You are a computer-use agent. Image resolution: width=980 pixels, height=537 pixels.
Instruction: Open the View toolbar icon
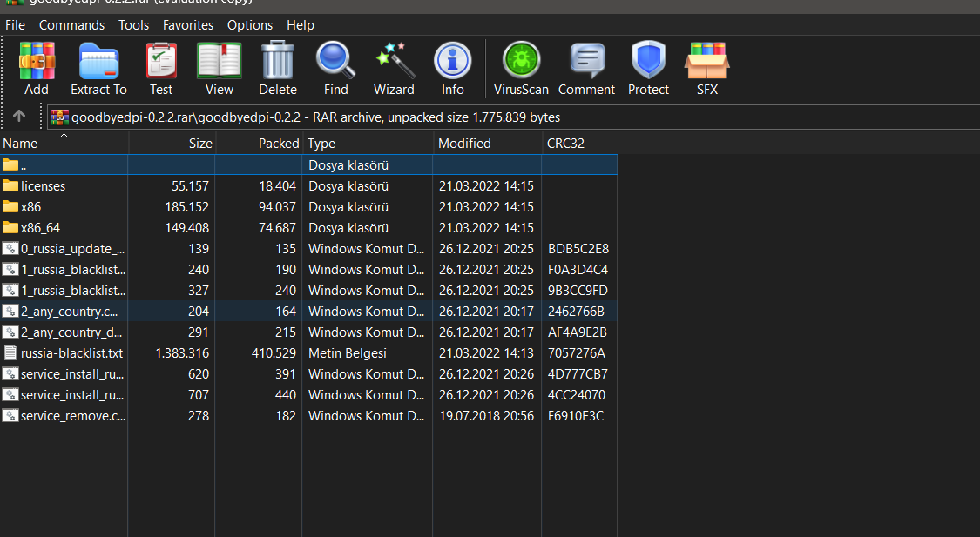pyautogui.click(x=220, y=61)
